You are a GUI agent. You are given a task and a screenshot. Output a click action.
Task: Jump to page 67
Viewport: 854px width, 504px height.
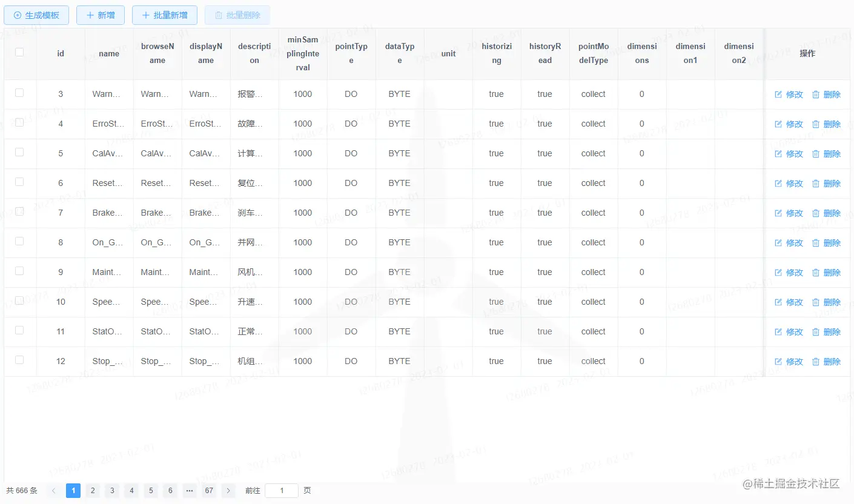click(x=209, y=491)
